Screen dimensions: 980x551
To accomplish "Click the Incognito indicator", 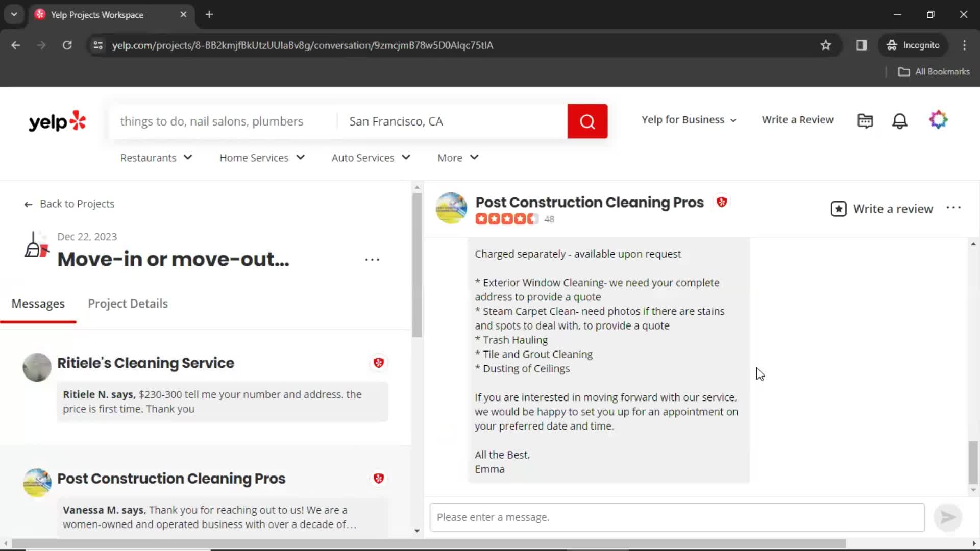I will [x=913, y=45].
